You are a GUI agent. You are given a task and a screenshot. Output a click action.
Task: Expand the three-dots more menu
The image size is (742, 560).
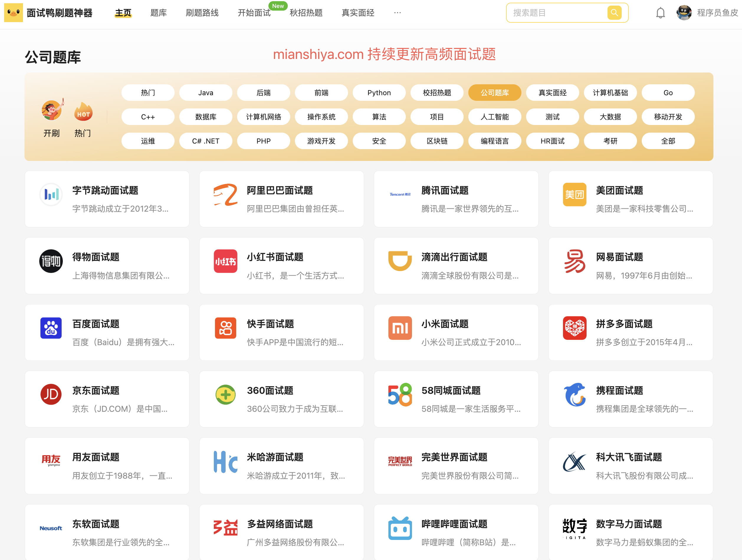pos(397,13)
